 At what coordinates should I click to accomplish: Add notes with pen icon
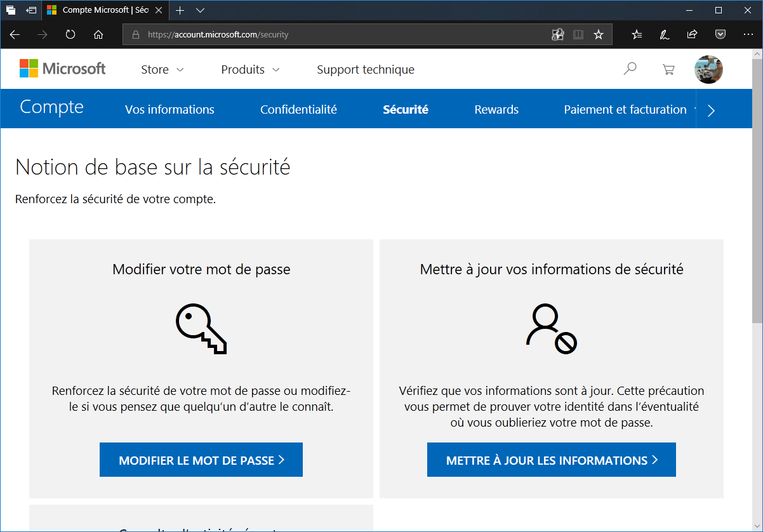665,35
